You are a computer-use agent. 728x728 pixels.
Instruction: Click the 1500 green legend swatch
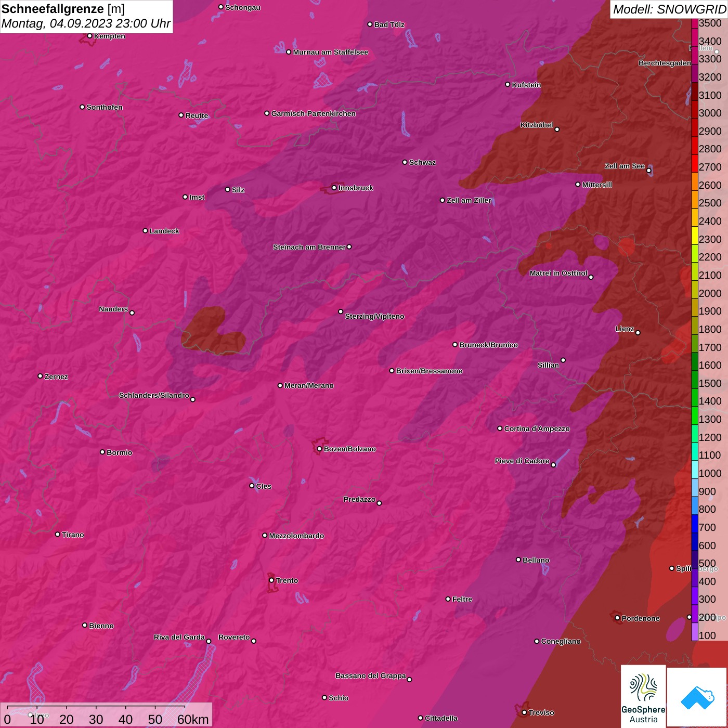695,380
